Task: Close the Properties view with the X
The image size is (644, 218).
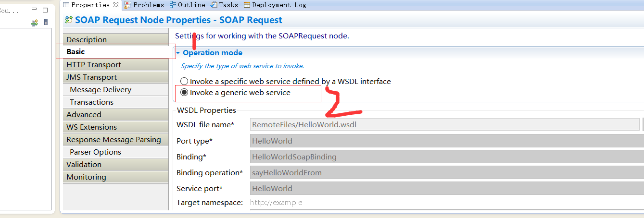Action: coord(116,5)
